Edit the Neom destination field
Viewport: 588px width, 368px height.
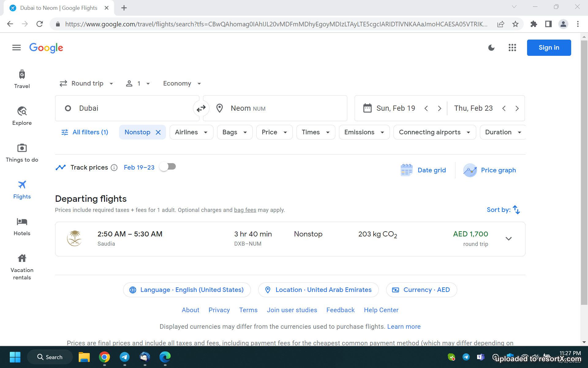[275, 108]
